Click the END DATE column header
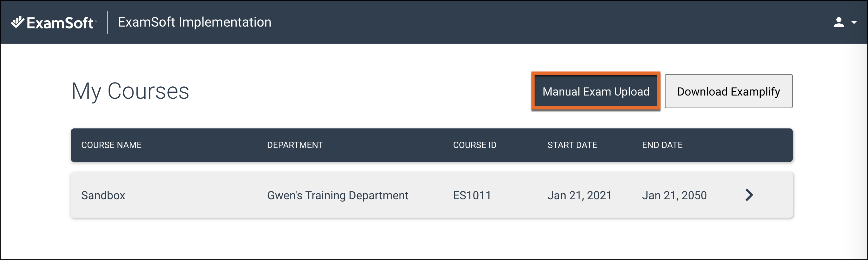868x260 pixels. [x=662, y=145]
